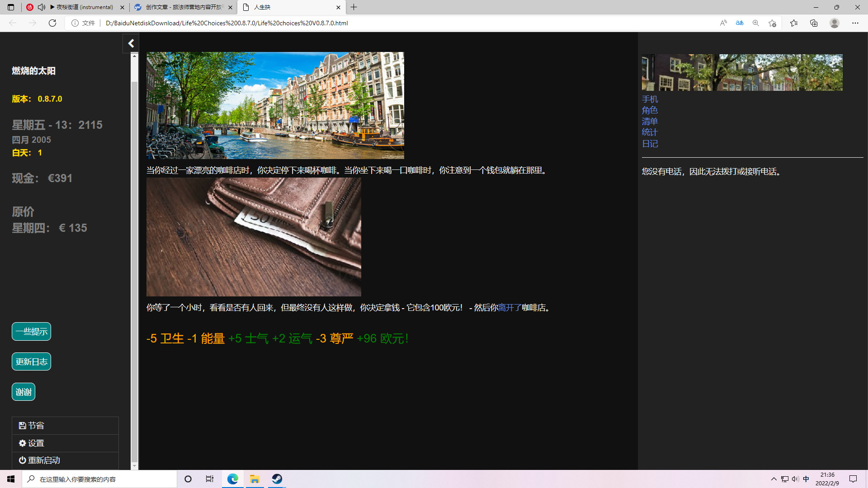868x488 pixels.
Task: Open settings via the gear icon (设置)
Action: coord(22,443)
